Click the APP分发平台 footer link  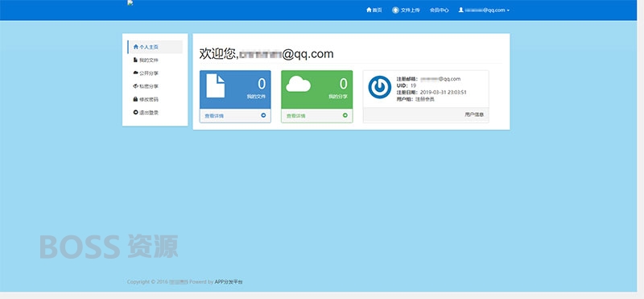point(229,282)
